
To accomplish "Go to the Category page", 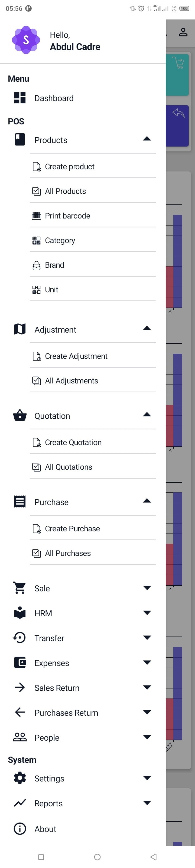I will [x=60, y=241].
